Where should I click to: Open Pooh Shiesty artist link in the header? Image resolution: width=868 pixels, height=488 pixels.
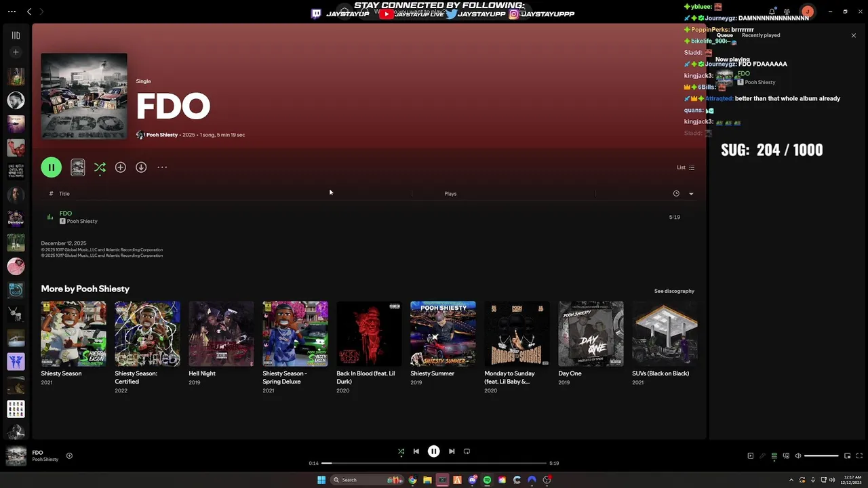(x=161, y=135)
